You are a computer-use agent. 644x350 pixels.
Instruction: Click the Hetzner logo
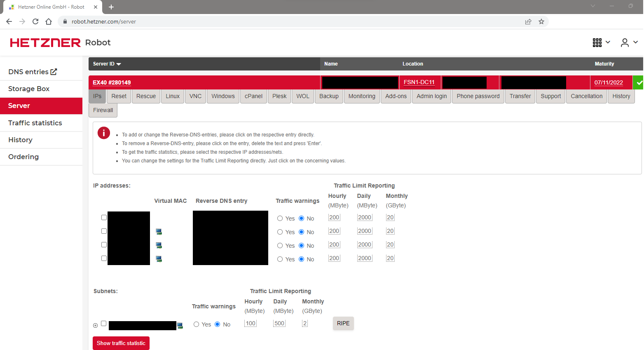pos(45,42)
